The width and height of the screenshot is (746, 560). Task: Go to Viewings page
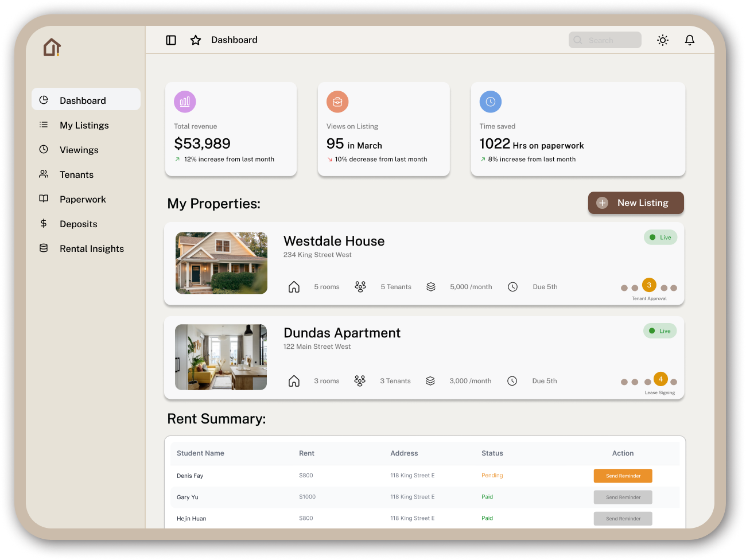[79, 150]
